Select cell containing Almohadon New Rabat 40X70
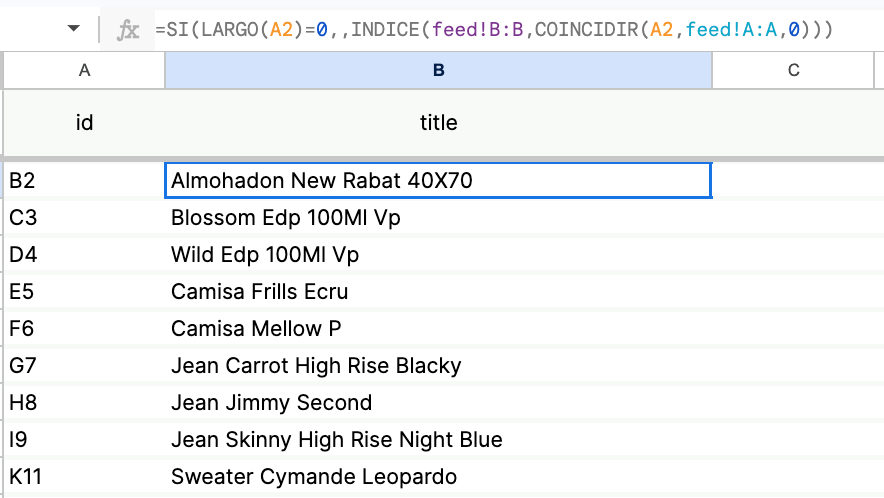 coord(439,180)
